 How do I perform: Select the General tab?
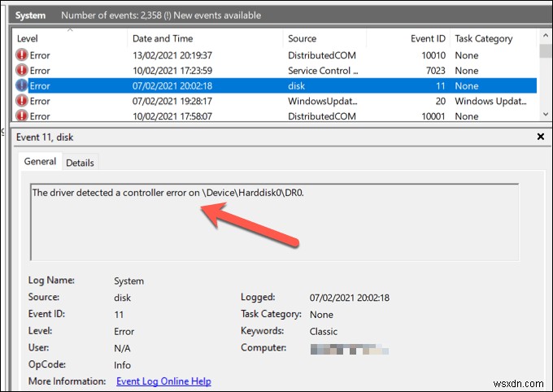[x=40, y=161]
